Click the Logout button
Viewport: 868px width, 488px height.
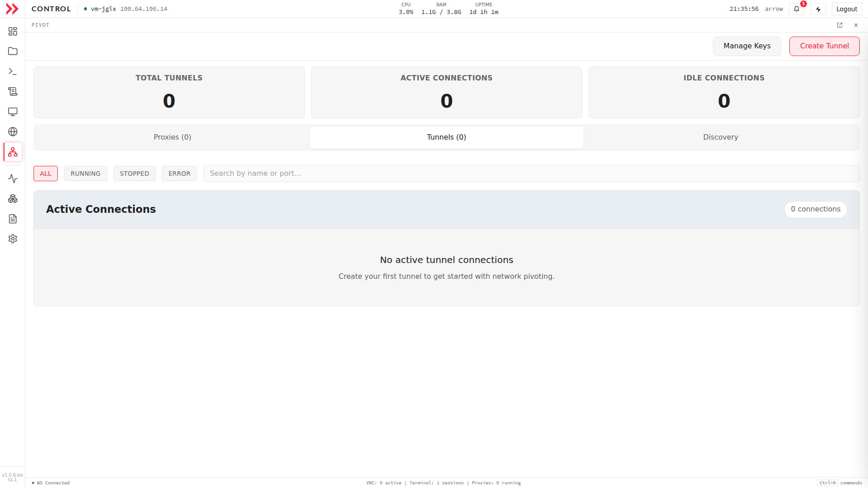[847, 9]
